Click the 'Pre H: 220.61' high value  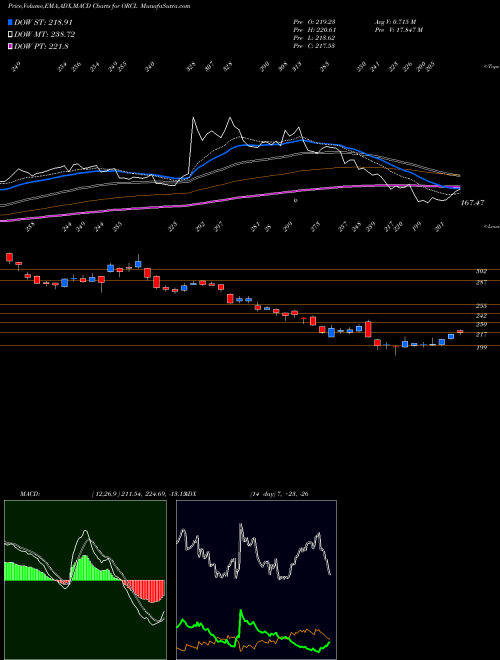(x=314, y=29)
